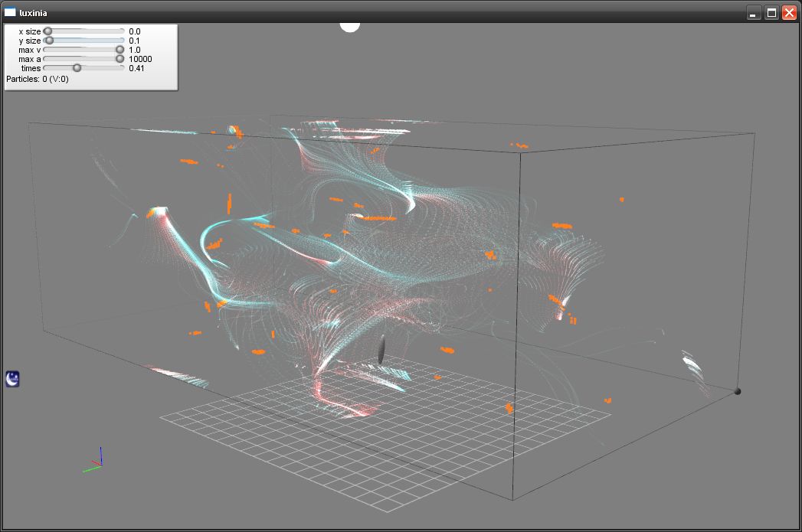802x532 pixels.
Task: Minimize the luxinia window
Action: [754, 13]
